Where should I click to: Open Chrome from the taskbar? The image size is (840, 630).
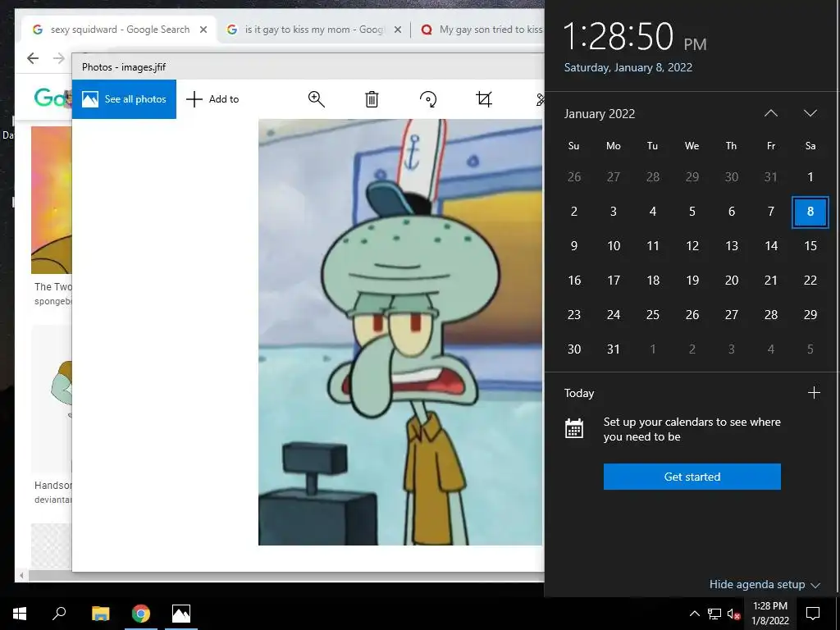click(x=141, y=614)
